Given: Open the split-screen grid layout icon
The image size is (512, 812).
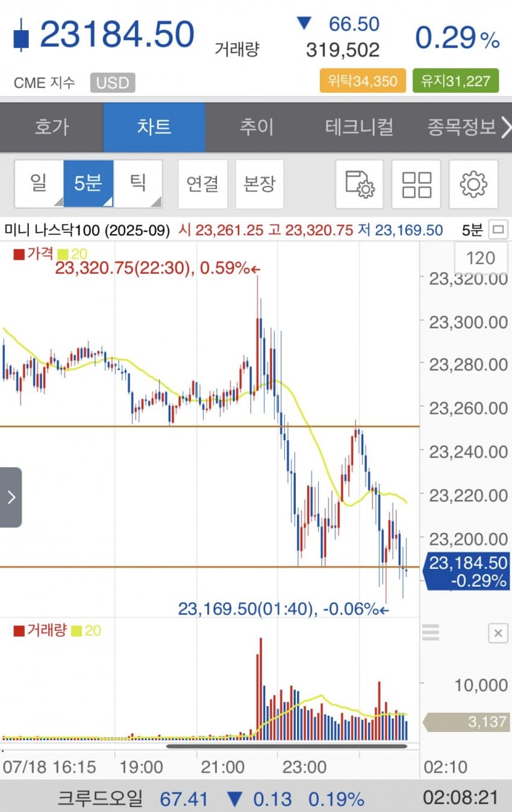Looking at the screenshot, I should pos(416,184).
